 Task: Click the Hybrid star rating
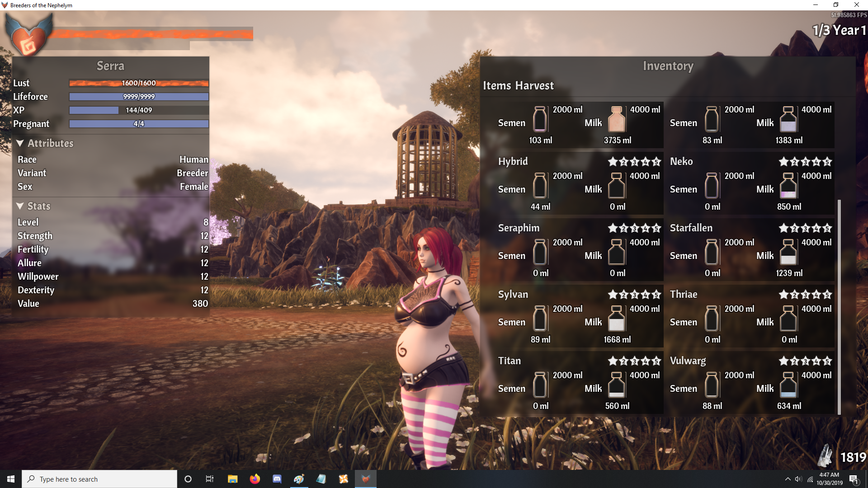click(x=634, y=162)
